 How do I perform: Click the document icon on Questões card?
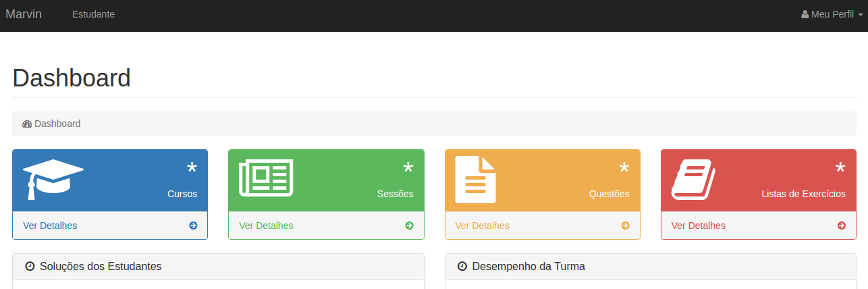[x=475, y=180]
